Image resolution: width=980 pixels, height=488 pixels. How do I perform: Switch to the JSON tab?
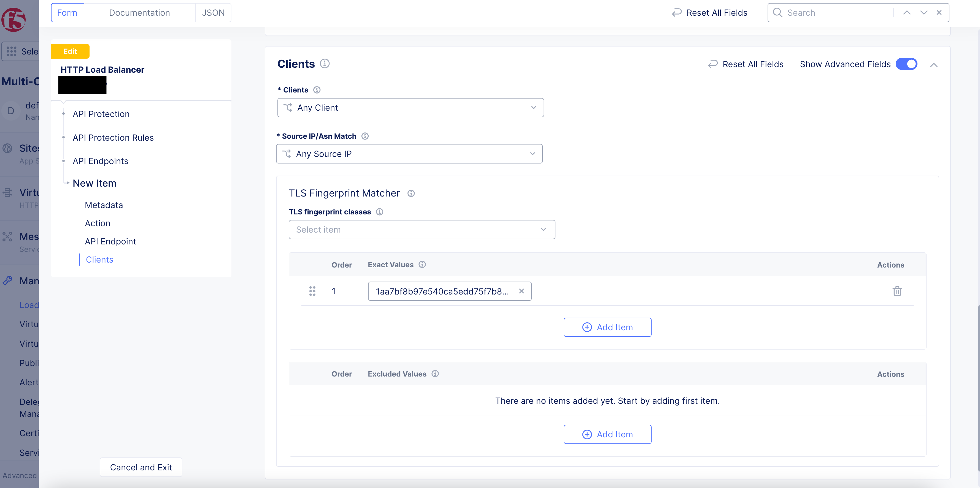coord(213,13)
